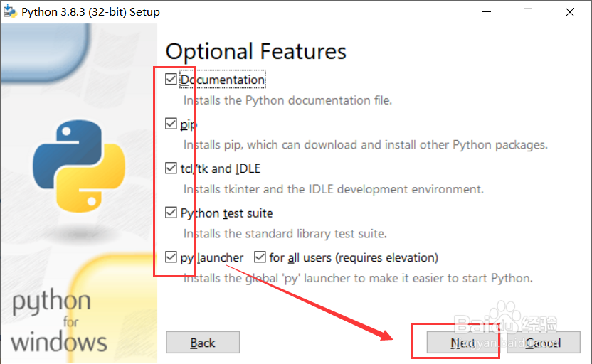Click the maximize window button
Image resolution: width=592 pixels, height=364 pixels.
(x=528, y=12)
